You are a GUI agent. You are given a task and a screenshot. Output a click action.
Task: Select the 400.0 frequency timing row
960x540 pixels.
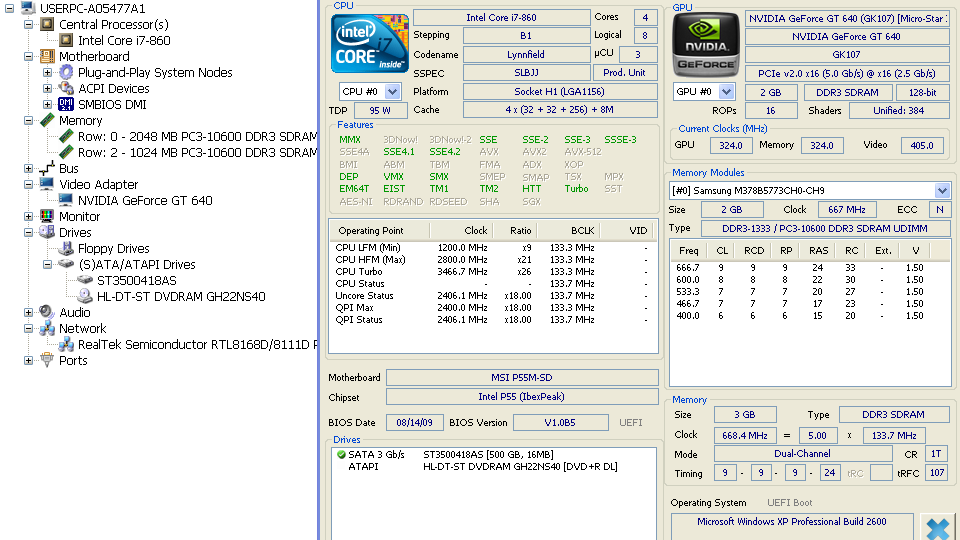click(x=809, y=316)
